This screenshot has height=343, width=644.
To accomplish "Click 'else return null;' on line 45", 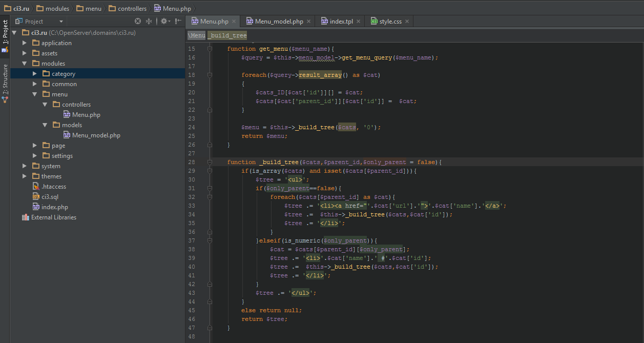I will point(272,310).
